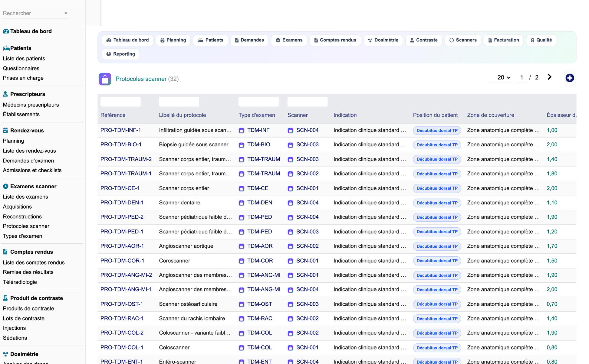Click scanner icon in PRO-TDM-PED-1 row
This screenshot has width=589, height=364.
(x=291, y=232)
